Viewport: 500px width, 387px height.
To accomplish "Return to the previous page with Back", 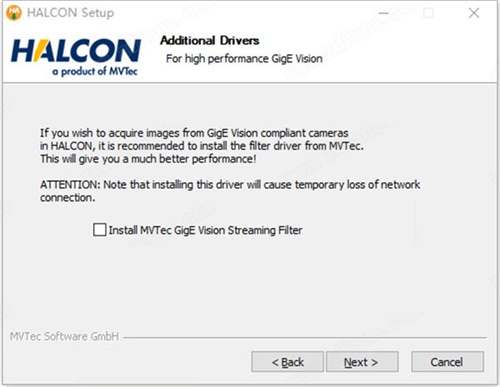I will (287, 362).
